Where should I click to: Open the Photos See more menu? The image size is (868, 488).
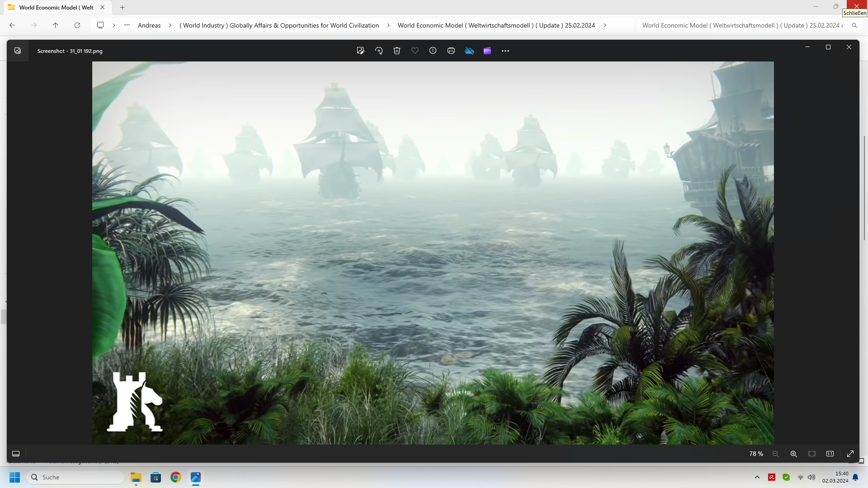coord(505,51)
